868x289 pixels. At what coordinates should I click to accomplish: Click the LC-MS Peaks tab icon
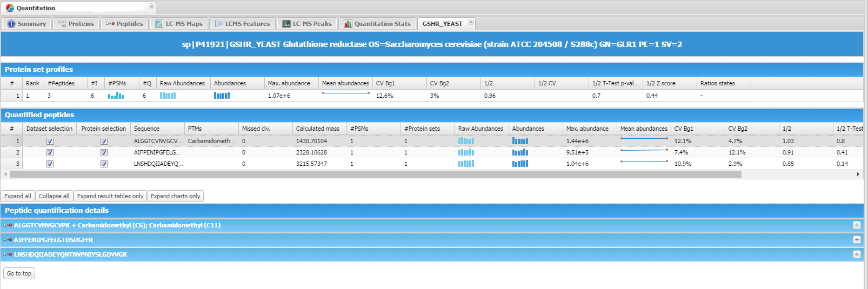[286, 24]
